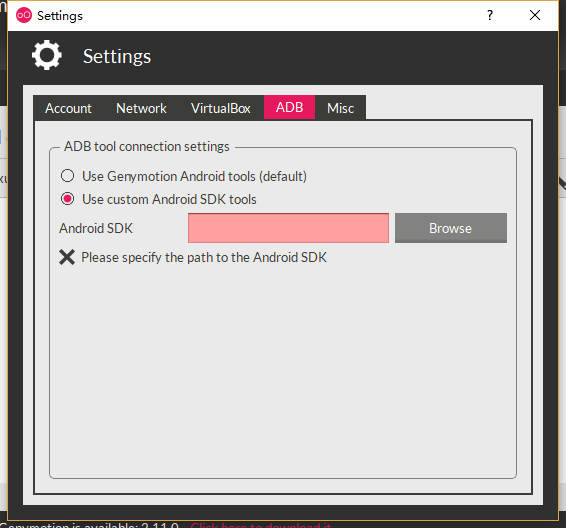Follow the Click here to download it link
This screenshot has width=566, height=528.
tap(261, 525)
